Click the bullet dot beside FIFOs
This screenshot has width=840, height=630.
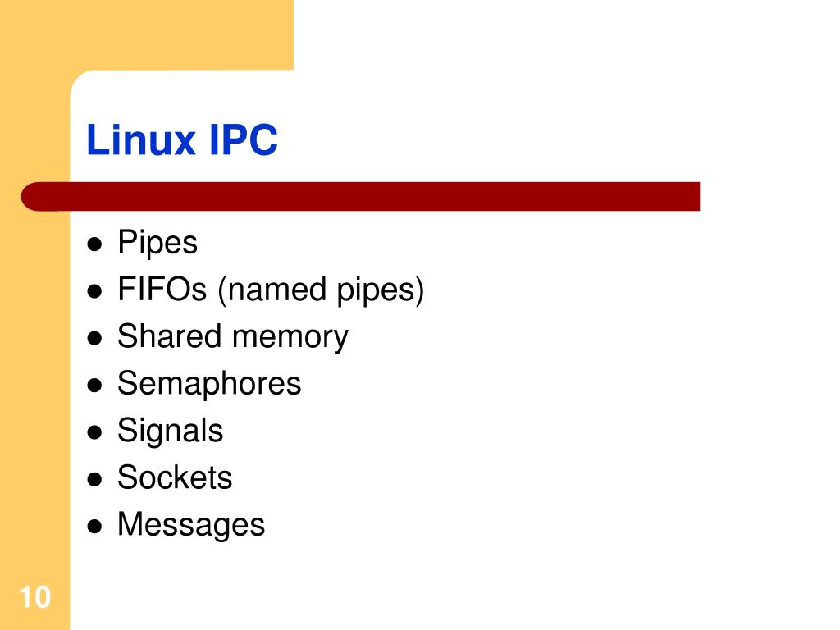(x=94, y=292)
